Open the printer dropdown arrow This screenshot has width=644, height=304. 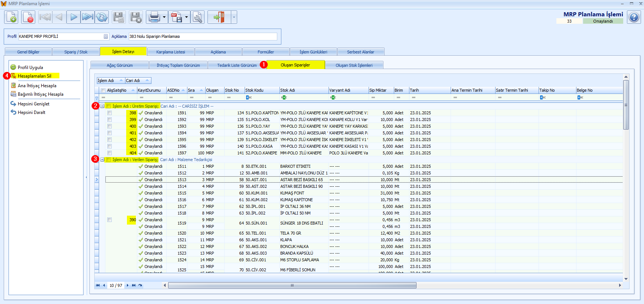pyautogui.click(x=164, y=17)
